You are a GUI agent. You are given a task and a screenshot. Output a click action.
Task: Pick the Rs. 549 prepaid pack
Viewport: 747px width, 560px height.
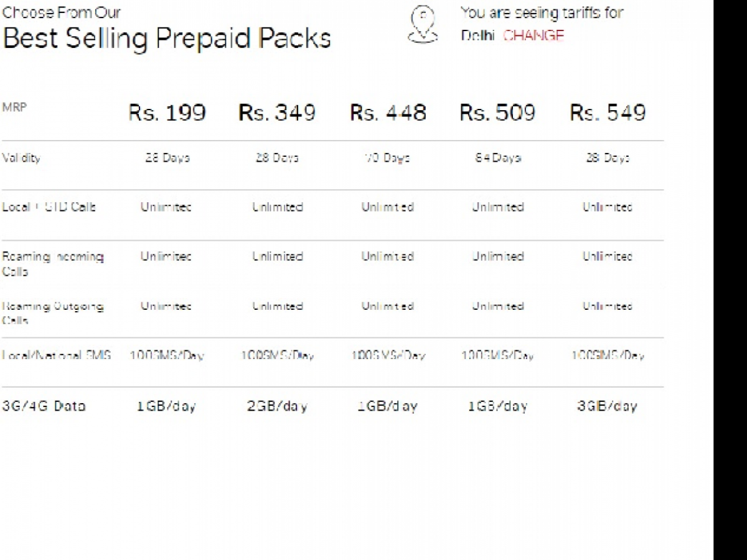[x=608, y=113]
